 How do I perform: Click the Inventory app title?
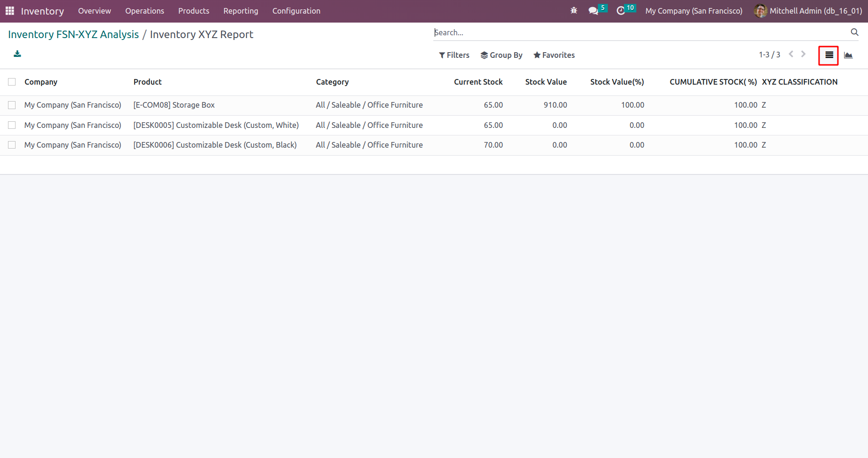[x=42, y=11]
